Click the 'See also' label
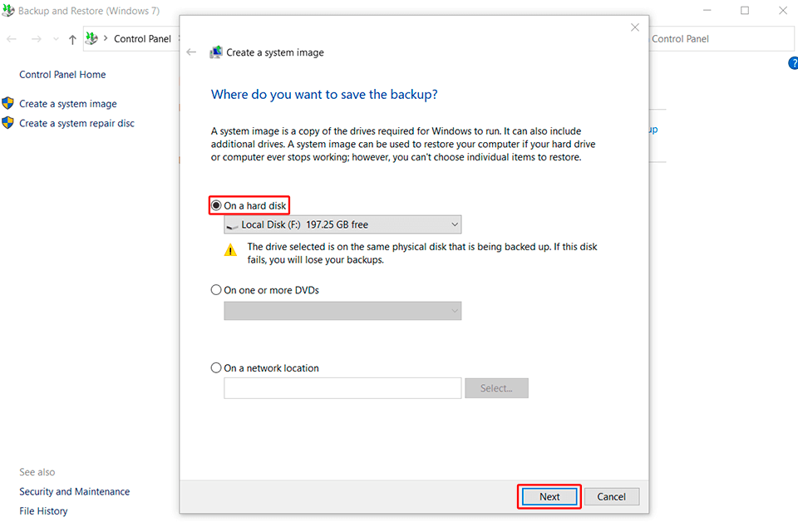Image resolution: width=798 pixels, height=532 pixels. click(x=37, y=472)
